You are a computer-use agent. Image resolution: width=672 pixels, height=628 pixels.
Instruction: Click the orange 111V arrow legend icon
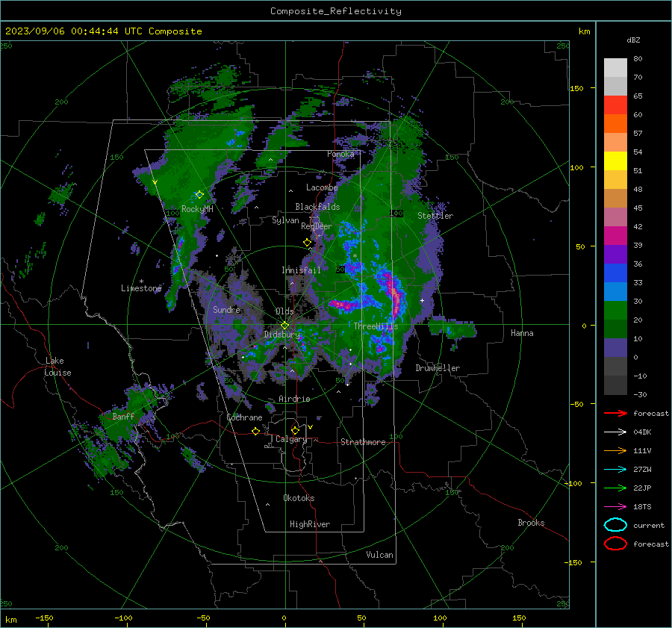pyautogui.click(x=615, y=450)
